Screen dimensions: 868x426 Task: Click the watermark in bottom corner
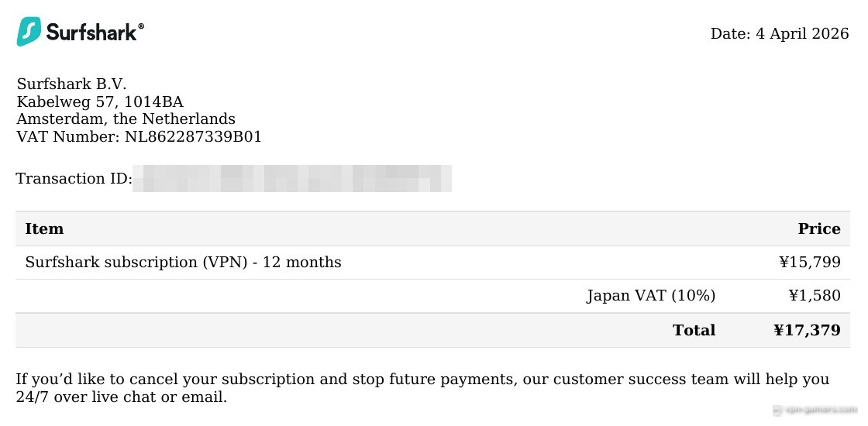814,410
